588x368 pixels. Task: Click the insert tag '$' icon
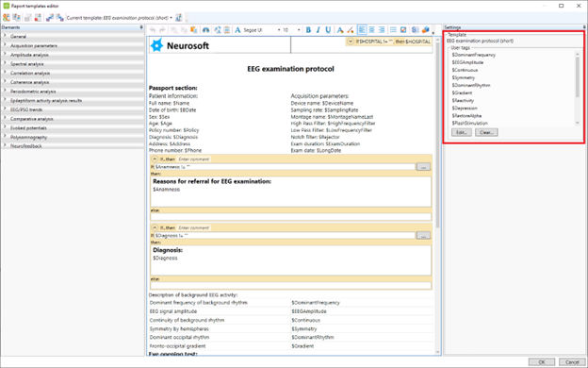tap(415, 30)
